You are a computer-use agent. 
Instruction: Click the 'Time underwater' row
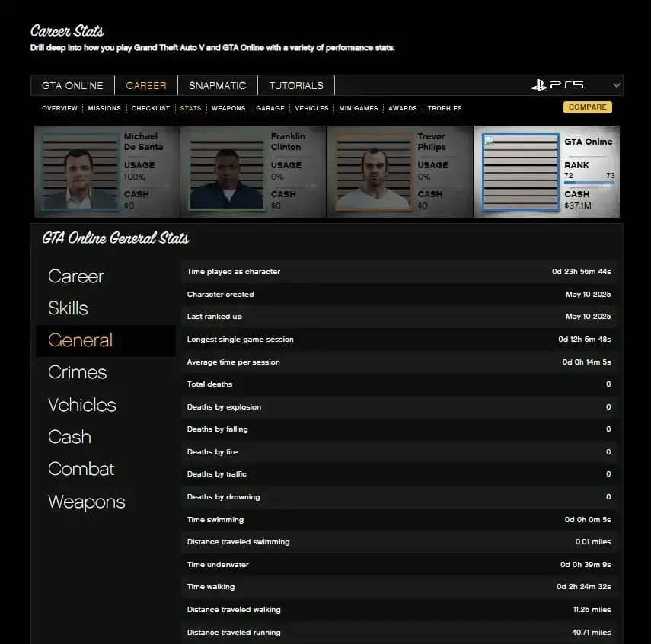(x=399, y=565)
